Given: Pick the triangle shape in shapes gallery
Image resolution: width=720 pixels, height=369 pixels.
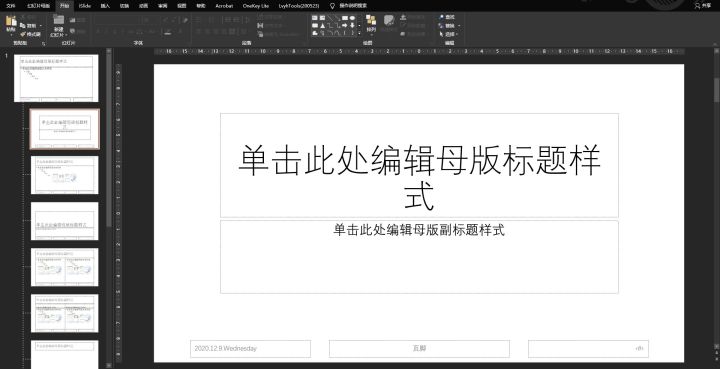Looking at the screenshot, I should [x=322, y=26].
